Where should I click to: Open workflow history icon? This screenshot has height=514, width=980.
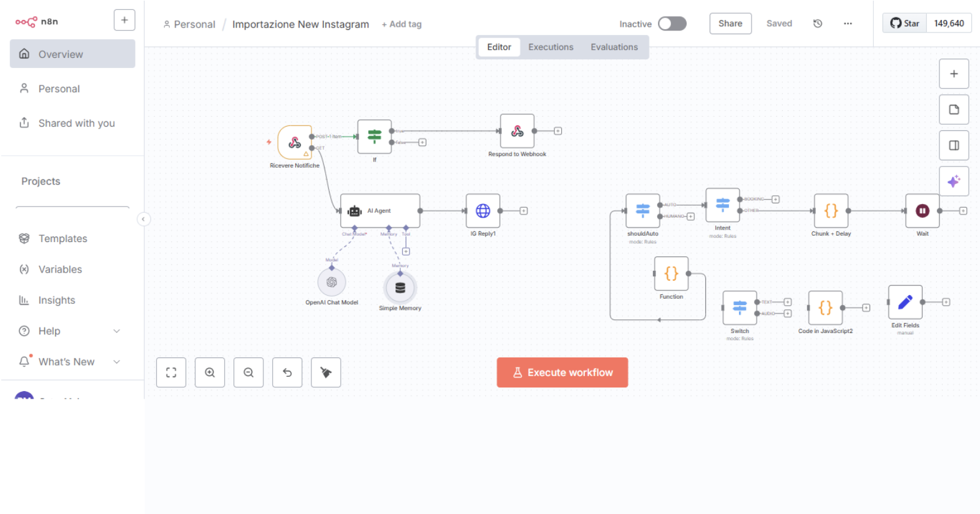coord(818,24)
